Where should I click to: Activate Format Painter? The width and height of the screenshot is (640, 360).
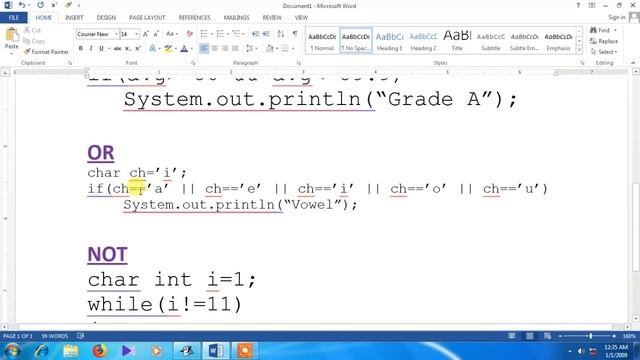[x=46, y=52]
